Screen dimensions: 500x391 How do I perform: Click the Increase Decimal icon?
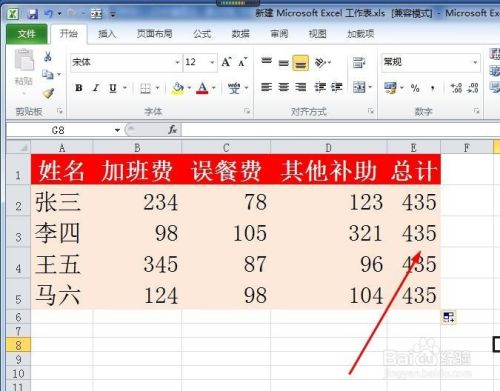(456, 88)
